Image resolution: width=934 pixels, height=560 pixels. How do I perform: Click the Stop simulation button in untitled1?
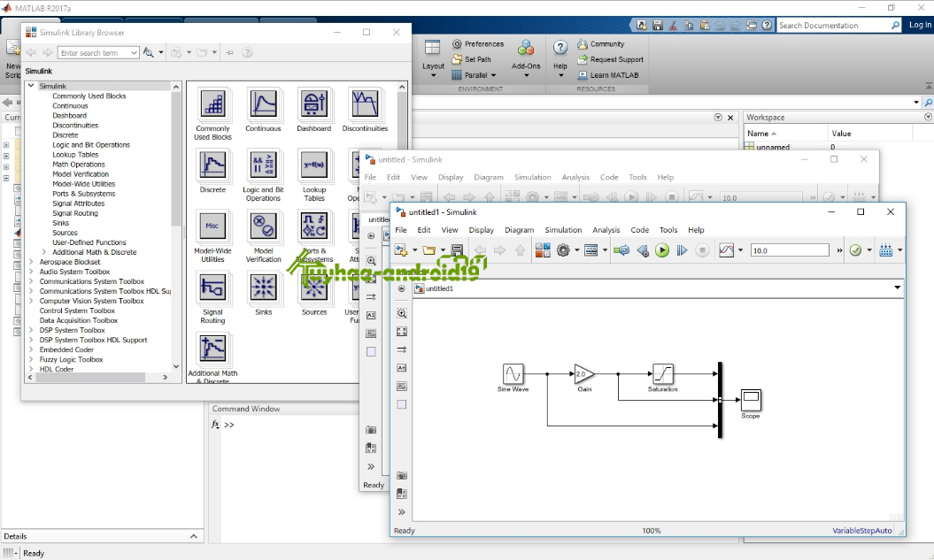(x=702, y=250)
